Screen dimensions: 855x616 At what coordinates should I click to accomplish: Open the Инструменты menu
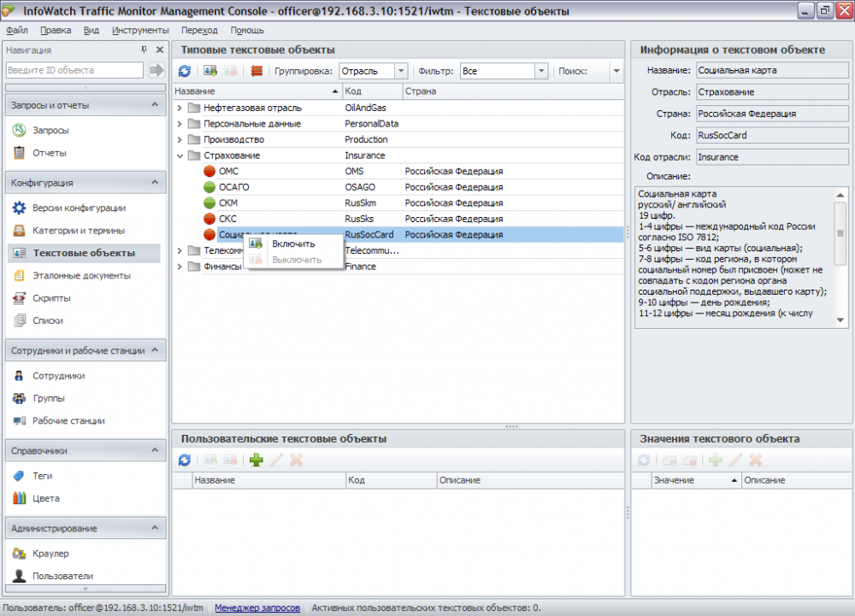[140, 30]
